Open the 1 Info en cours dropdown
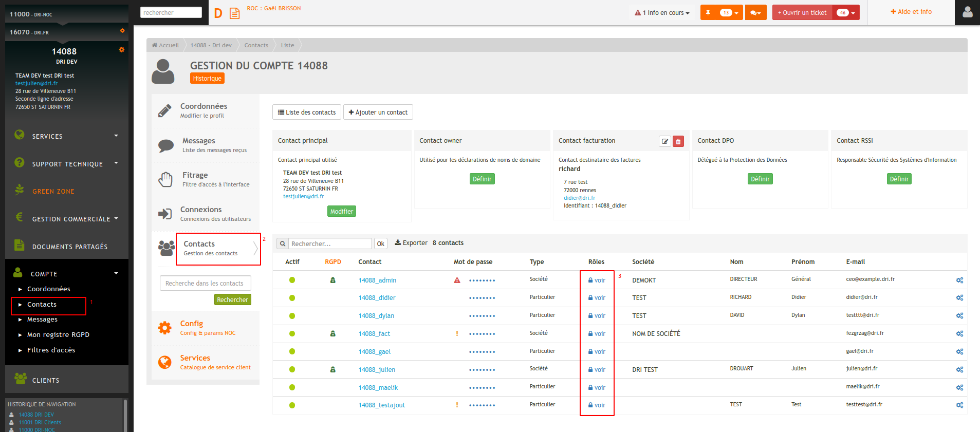Image resolution: width=980 pixels, height=432 pixels. (662, 13)
